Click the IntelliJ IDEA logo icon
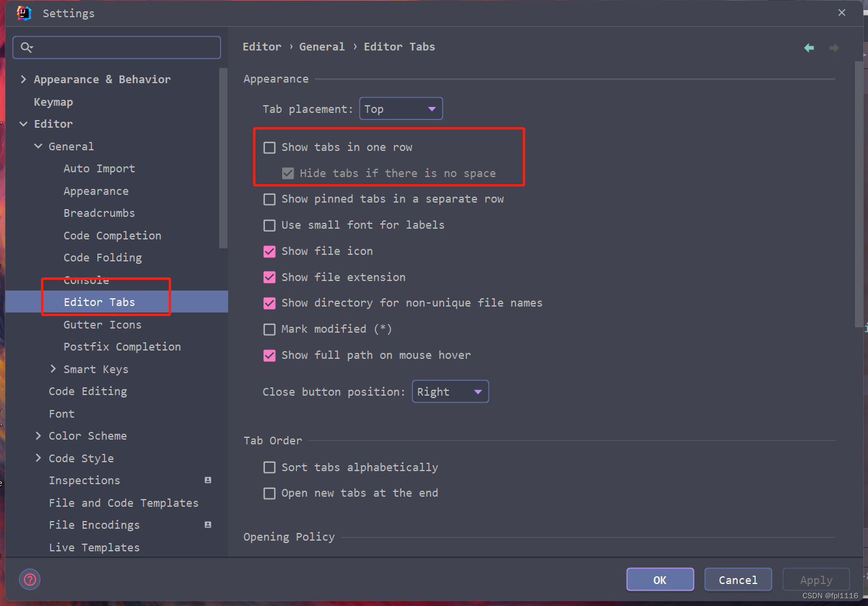Viewport: 868px width, 606px height. (24, 13)
